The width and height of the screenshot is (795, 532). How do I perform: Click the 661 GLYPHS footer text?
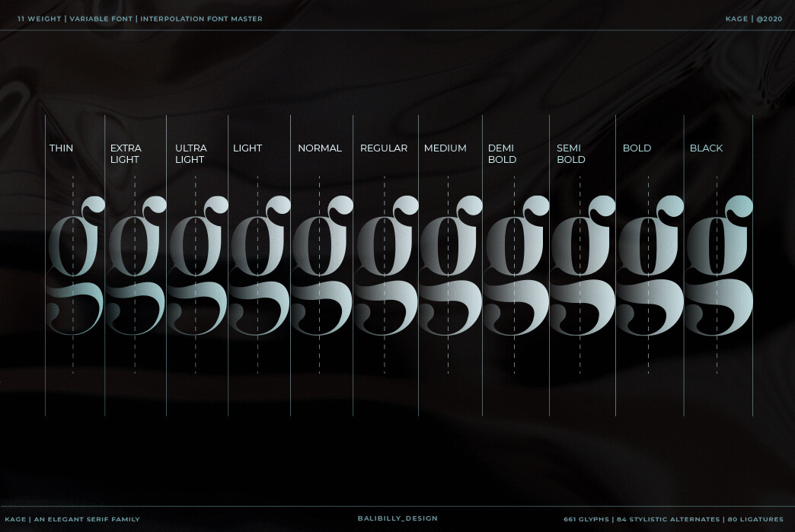[586, 519]
